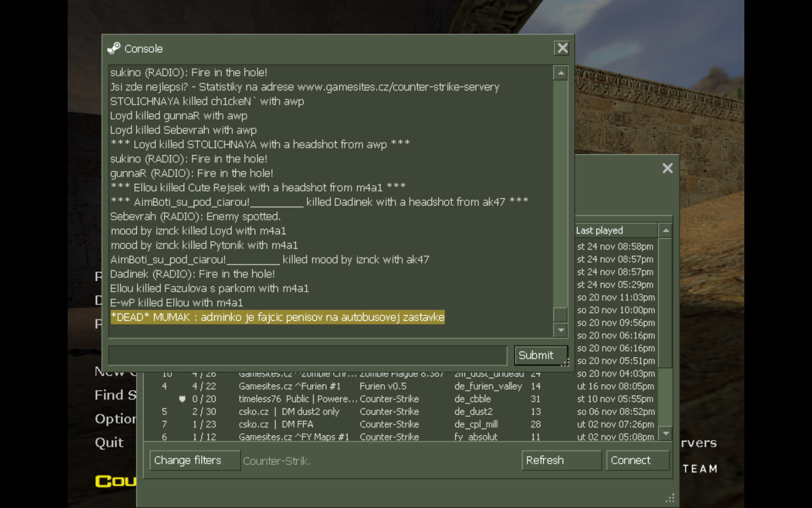Click the Console window resize grip
Screen dimensions: 812x508
(565, 362)
